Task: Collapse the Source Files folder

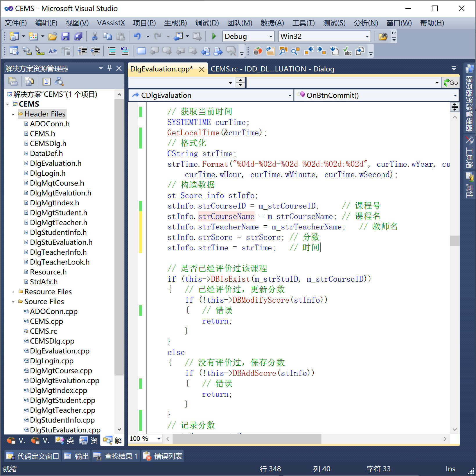Action: click(x=13, y=302)
